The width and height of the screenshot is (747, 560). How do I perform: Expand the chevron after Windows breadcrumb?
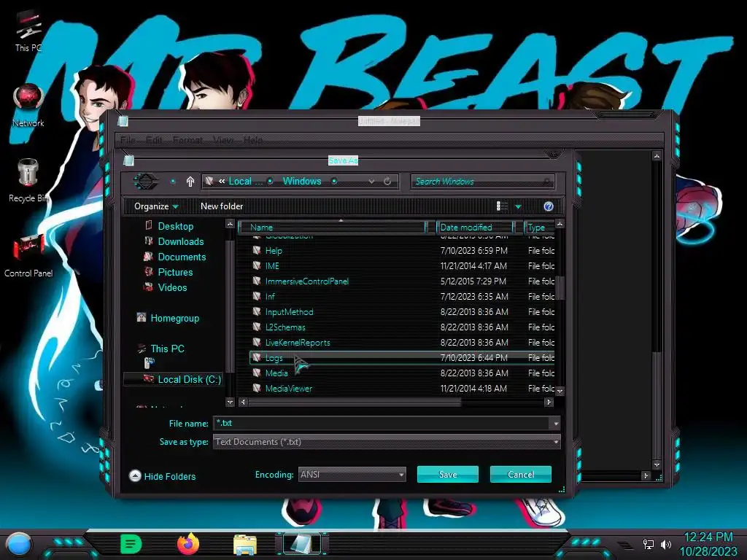[x=334, y=182]
